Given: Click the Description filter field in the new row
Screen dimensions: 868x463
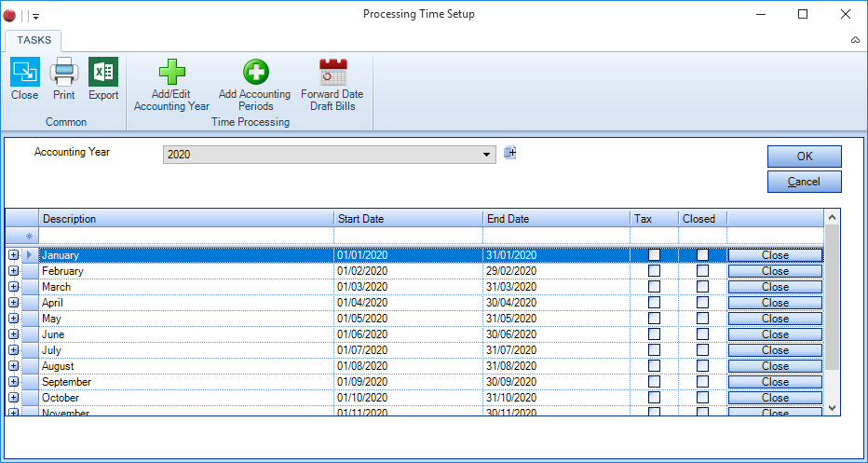Looking at the screenshot, I should (x=186, y=237).
